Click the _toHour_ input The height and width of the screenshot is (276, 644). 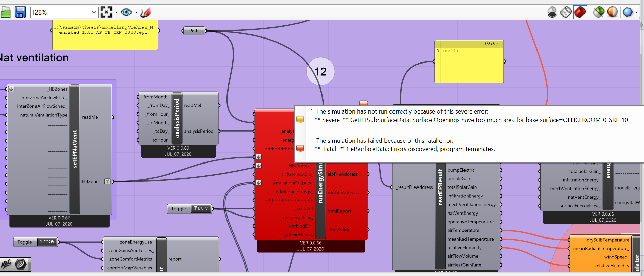(160, 140)
